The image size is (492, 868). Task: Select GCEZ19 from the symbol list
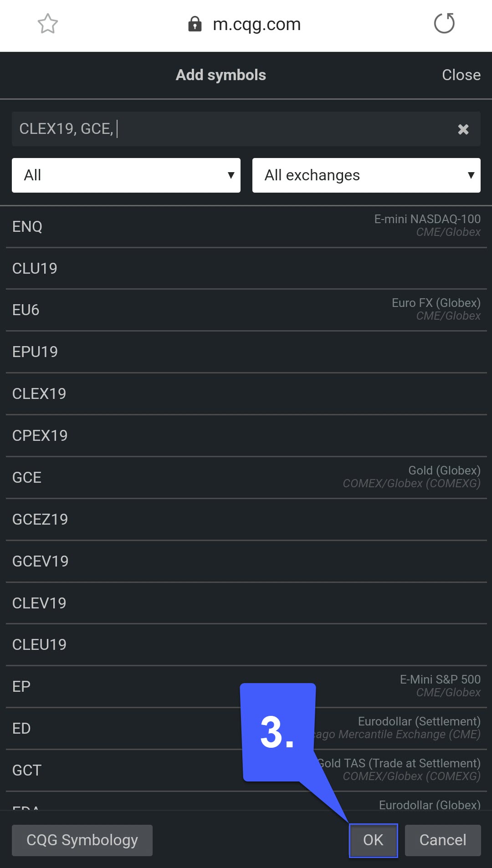pyautogui.click(x=246, y=520)
